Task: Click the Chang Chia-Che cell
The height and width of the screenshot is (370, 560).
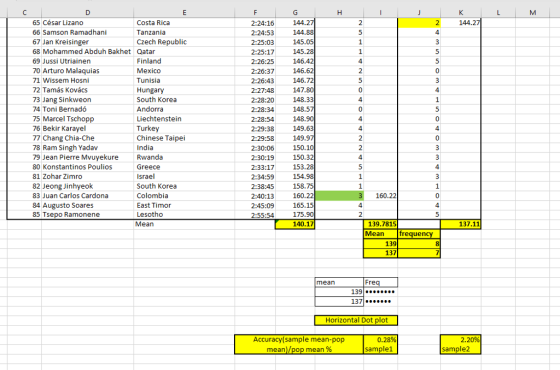Action: [88, 139]
